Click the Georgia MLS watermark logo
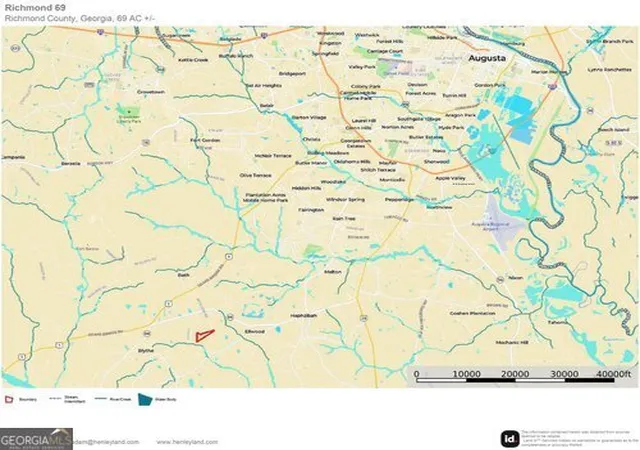 click(x=36, y=439)
